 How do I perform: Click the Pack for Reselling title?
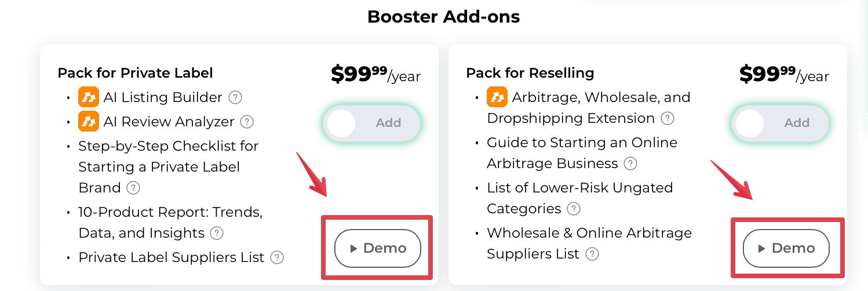point(530,73)
